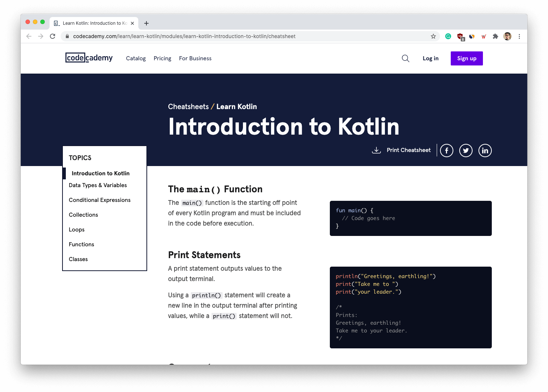Open the site search magnifier icon

[406, 58]
